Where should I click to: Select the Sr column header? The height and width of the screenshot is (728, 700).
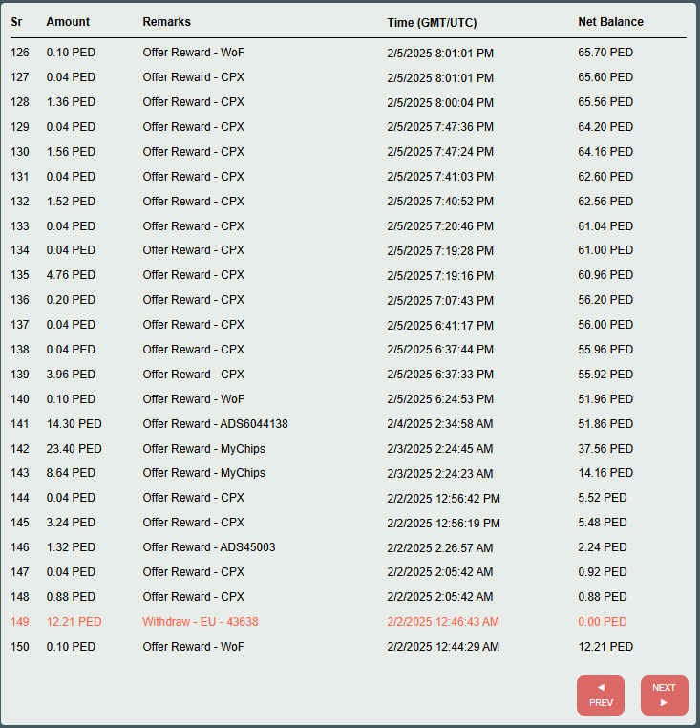(16, 22)
